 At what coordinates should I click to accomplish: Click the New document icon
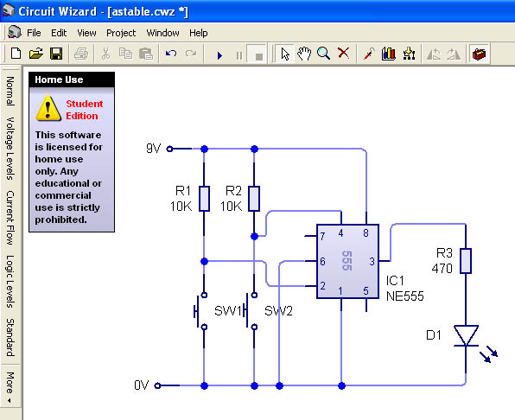pyautogui.click(x=16, y=54)
